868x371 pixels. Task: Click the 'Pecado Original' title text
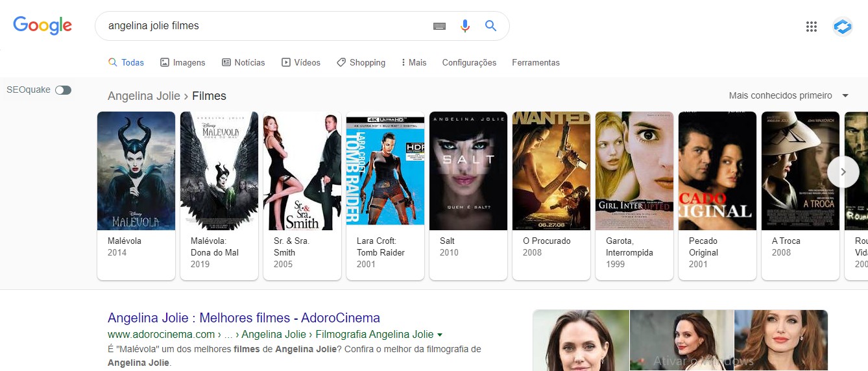(x=704, y=246)
